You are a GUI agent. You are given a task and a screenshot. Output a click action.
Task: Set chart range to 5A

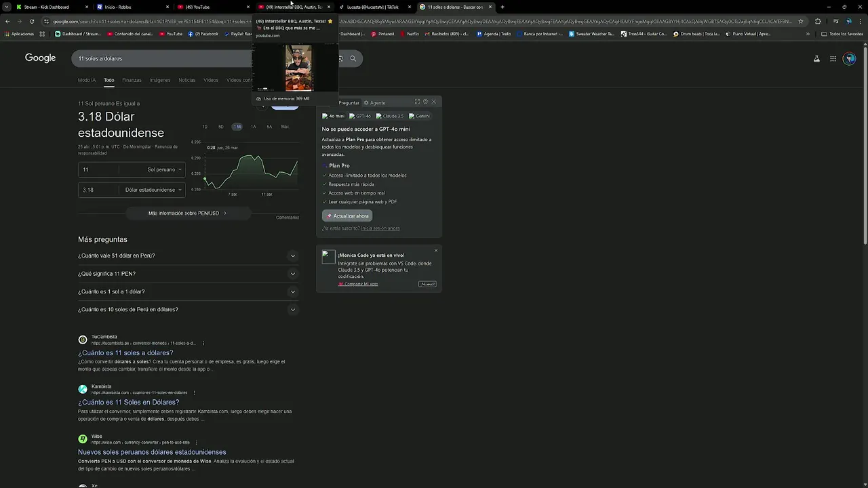[x=269, y=127]
